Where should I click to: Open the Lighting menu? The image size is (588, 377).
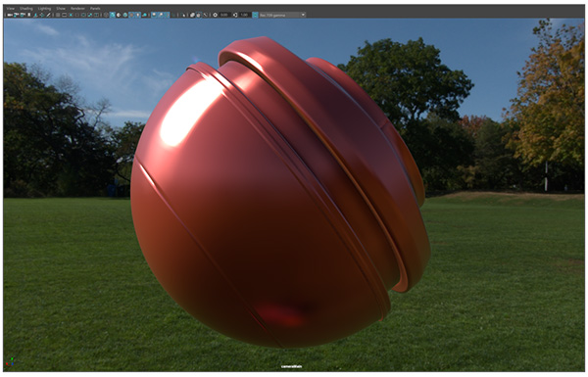44,8
